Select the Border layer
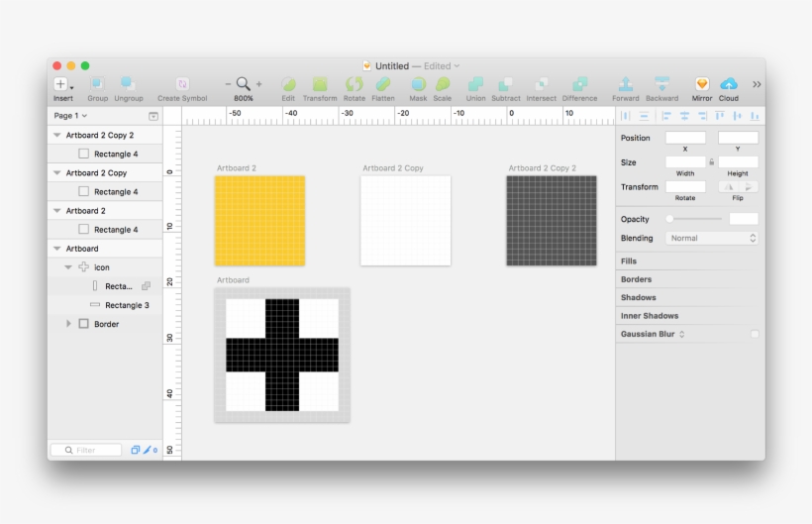812x524 pixels. click(x=105, y=324)
